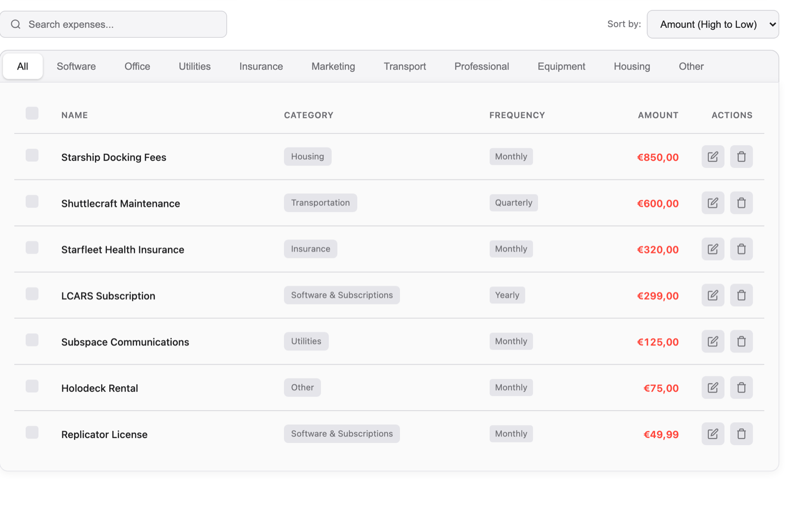Check the Holodeck Rental row
The height and width of the screenshot is (532, 785).
(x=32, y=386)
